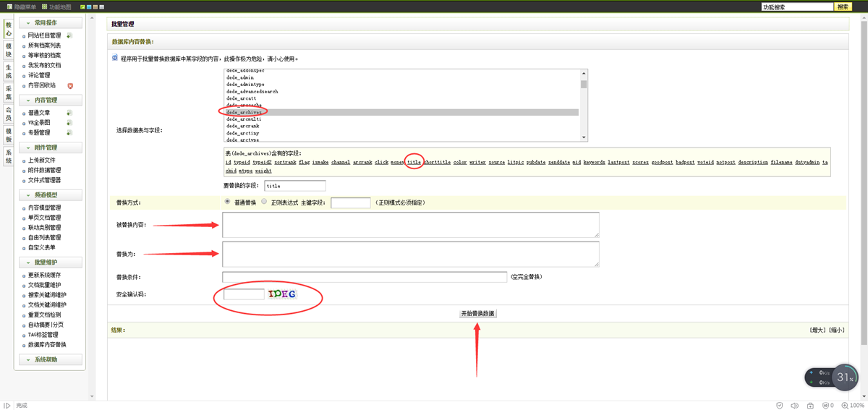Viewport: 868px width, 410px height.
Task: Click the 开始替换数据 button
Action: tap(478, 314)
